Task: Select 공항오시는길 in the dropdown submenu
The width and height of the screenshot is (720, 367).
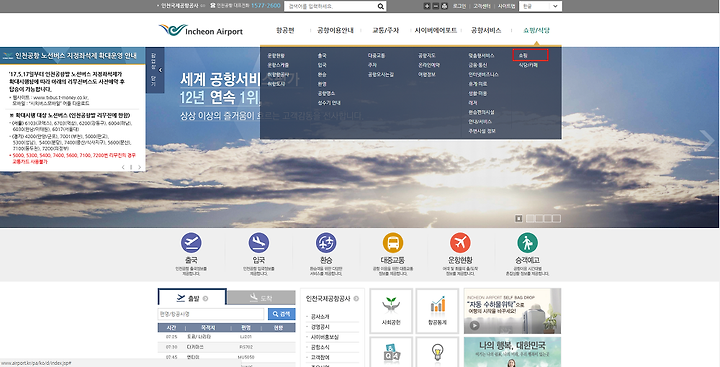Action: tap(381, 74)
